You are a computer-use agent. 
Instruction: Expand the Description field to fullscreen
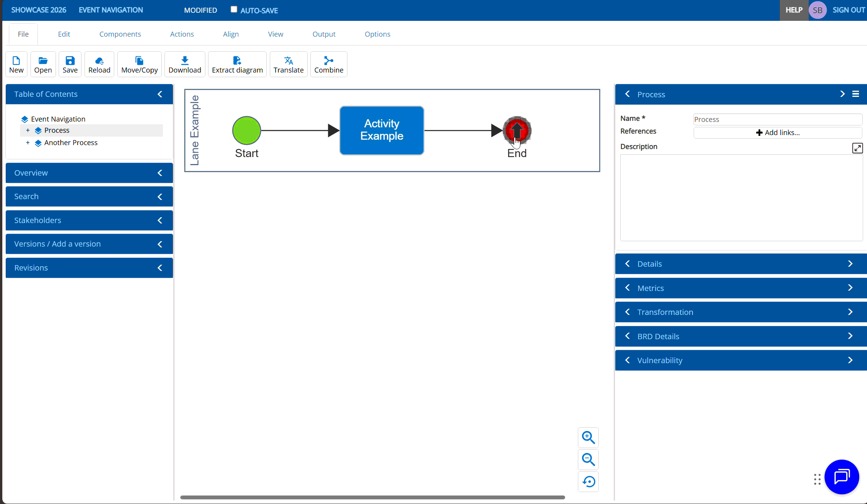coord(857,148)
